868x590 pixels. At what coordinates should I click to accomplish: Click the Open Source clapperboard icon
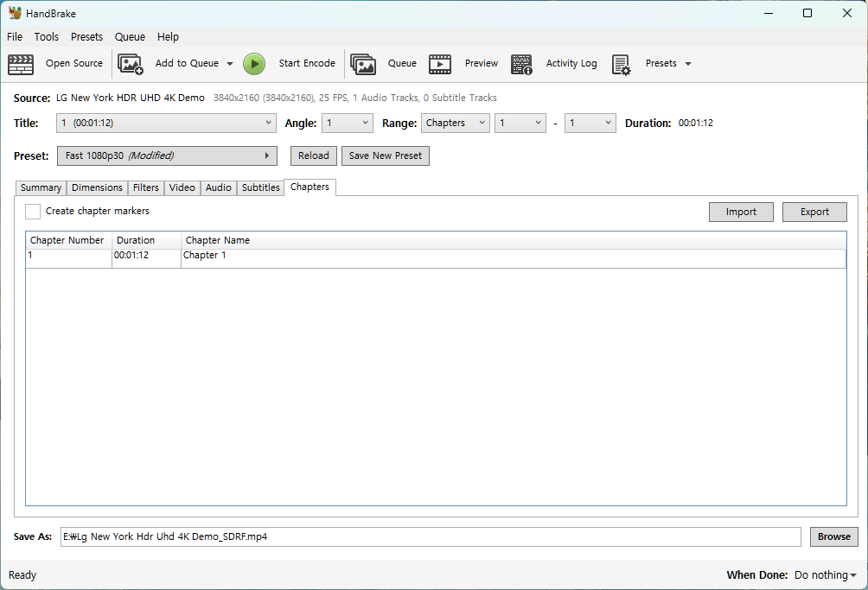[21, 64]
